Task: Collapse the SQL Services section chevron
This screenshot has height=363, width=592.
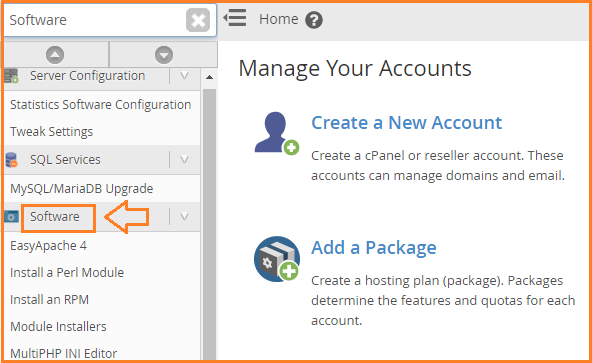Action: tap(184, 160)
